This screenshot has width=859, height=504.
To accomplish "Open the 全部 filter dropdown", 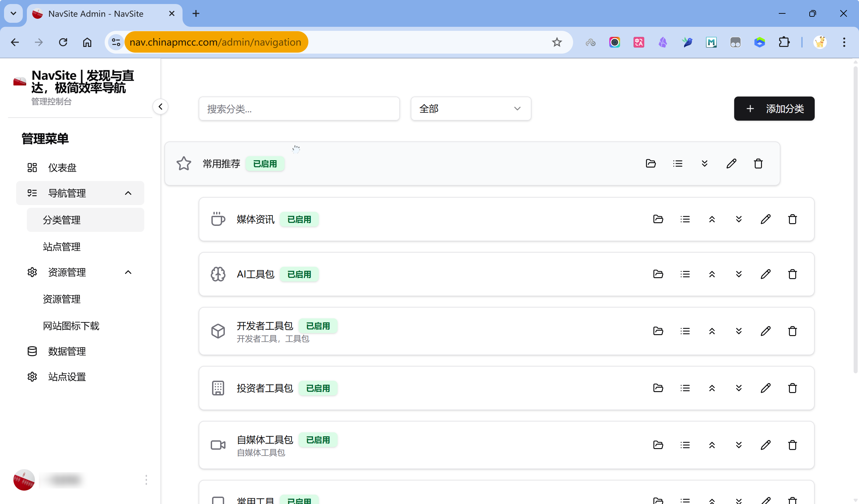I will pos(470,109).
